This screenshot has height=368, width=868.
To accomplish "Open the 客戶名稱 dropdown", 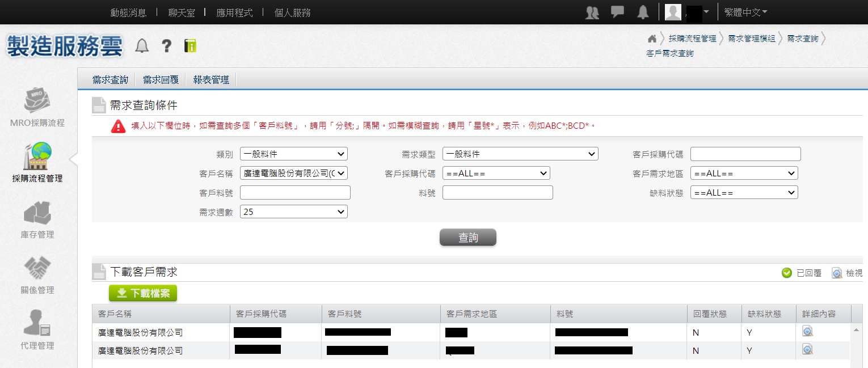I will tap(293, 173).
